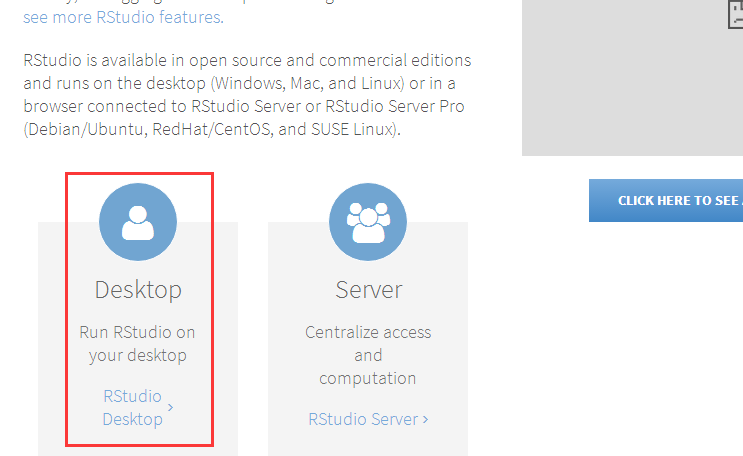The image size is (743, 456).
Task: Click the Server multi-user circle icon
Action: (x=368, y=222)
